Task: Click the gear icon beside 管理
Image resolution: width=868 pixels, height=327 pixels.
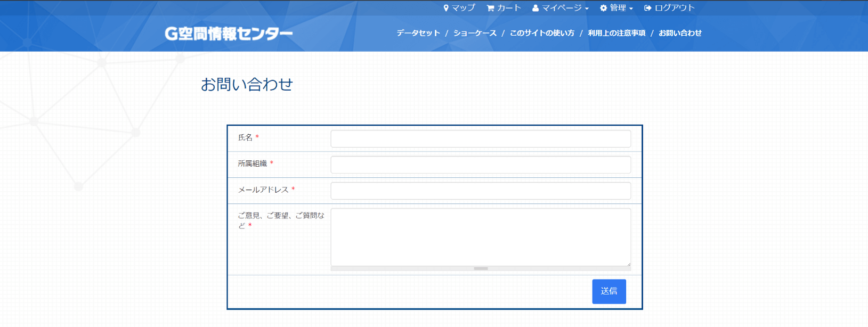Action: [x=604, y=8]
